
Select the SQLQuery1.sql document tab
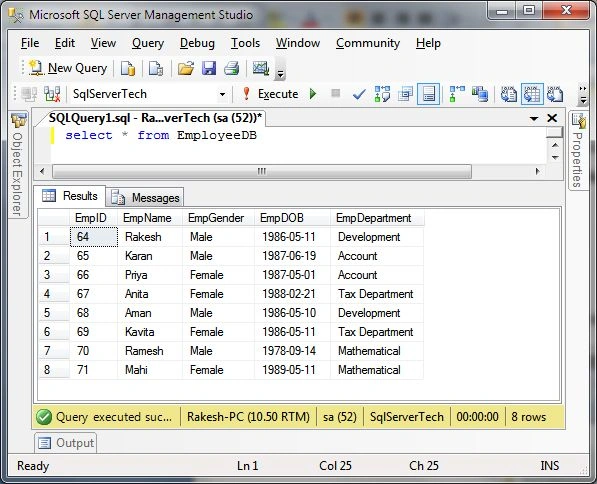[x=155, y=118]
